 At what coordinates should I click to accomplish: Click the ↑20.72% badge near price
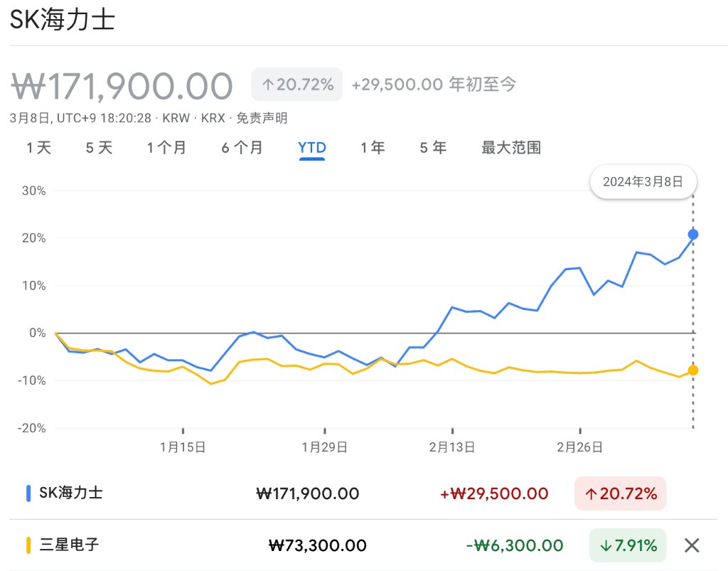tap(296, 85)
